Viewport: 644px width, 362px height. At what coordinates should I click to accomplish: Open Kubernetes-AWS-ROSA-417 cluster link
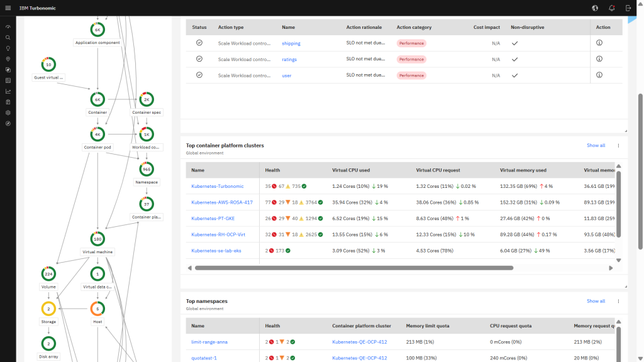click(222, 202)
